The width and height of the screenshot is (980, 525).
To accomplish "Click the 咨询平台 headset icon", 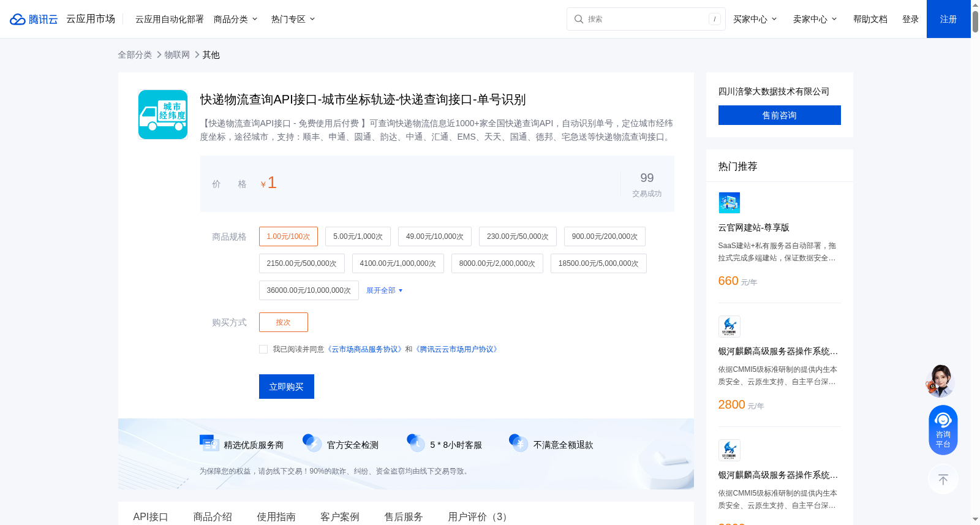I will click(x=943, y=429).
